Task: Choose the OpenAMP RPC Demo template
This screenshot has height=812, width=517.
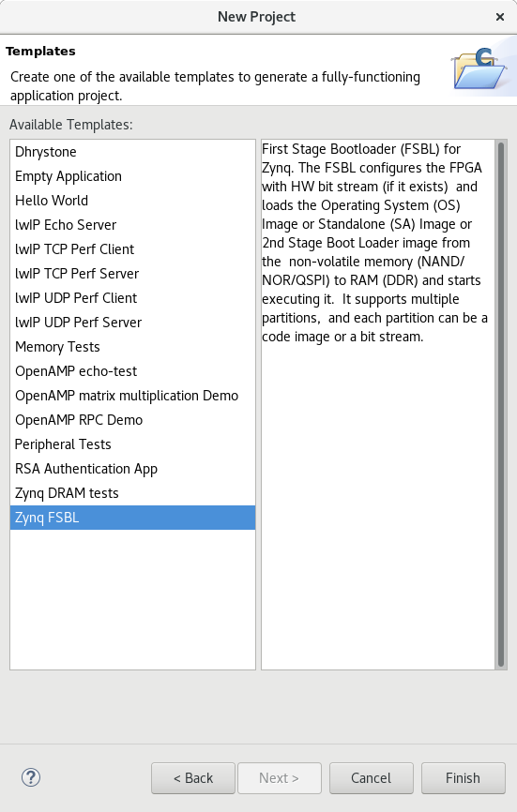Action: point(132,419)
